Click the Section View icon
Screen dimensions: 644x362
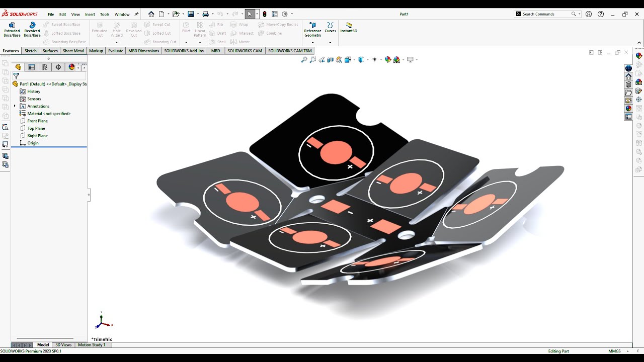tap(331, 60)
